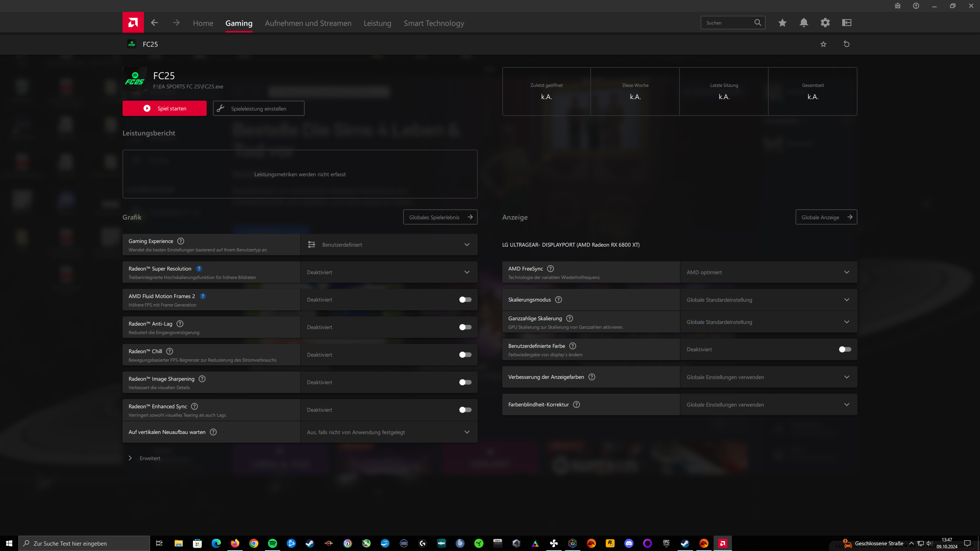Open the Smart Technology tab

pos(434,23)
